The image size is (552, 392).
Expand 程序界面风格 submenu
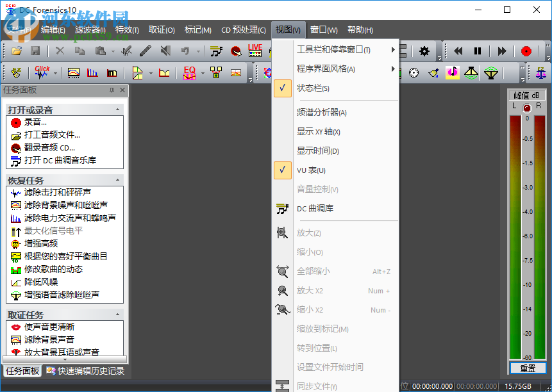(336, 69)
